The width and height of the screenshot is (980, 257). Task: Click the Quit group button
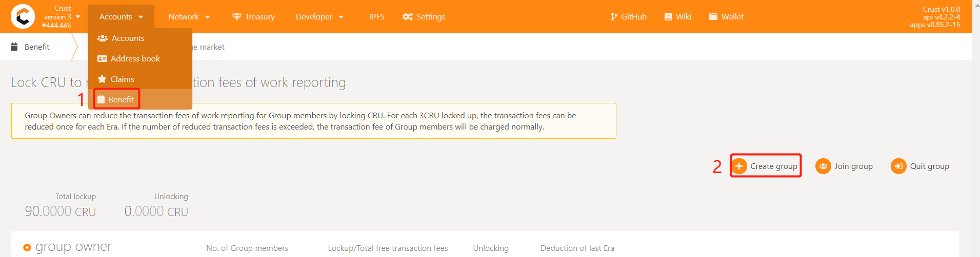[921, 166]
